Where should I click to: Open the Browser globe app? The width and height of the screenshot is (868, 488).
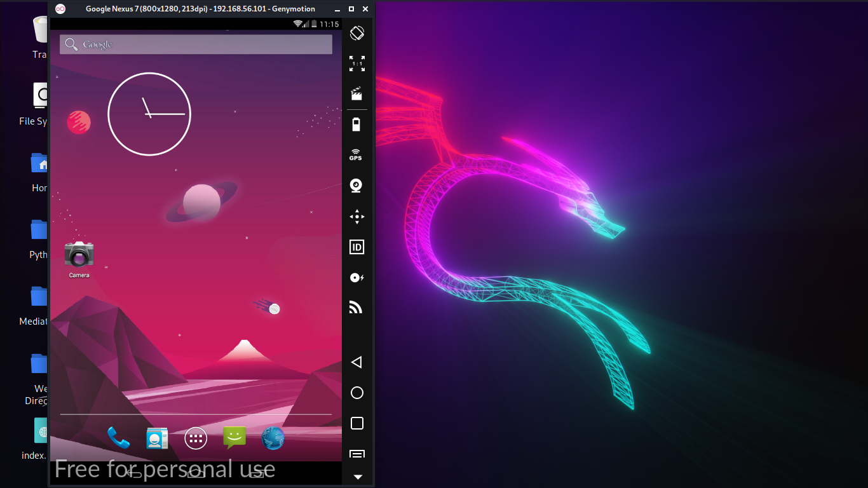pyautogui.click(x=273, y=438)
